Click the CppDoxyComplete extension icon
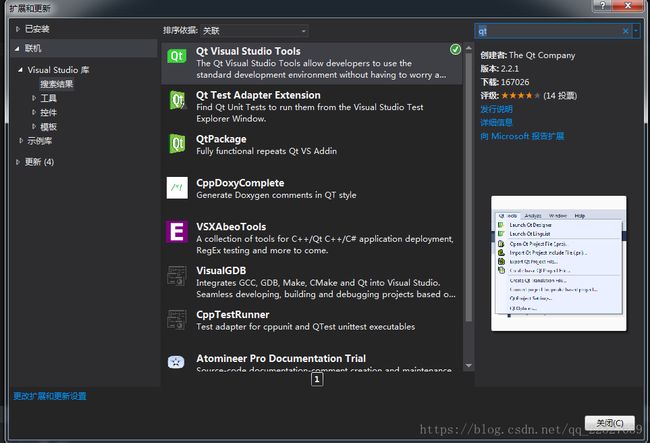650x443 pixels. 177,188
